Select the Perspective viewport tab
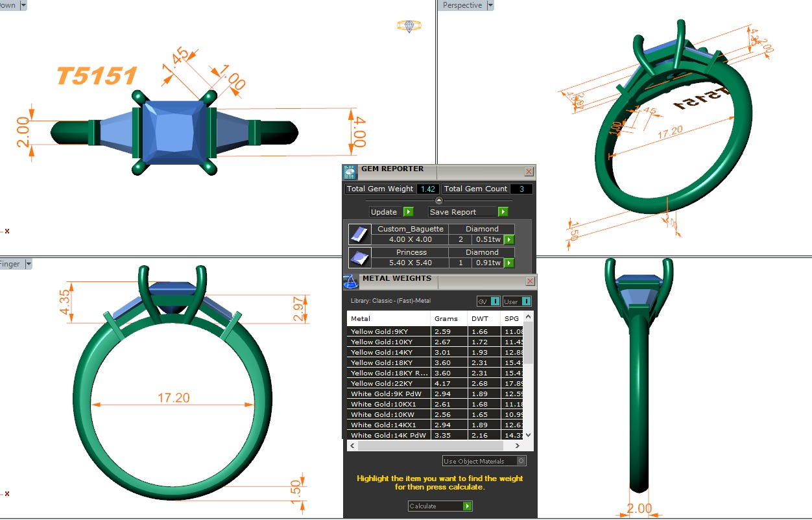 [462, 5]
